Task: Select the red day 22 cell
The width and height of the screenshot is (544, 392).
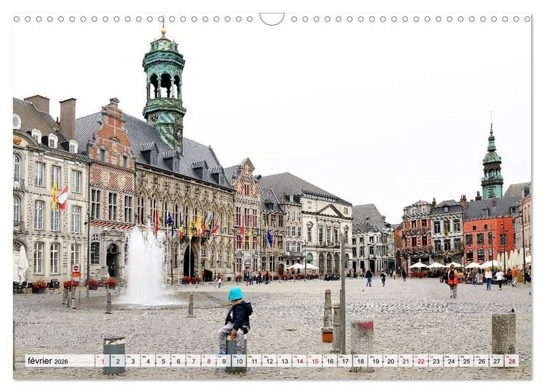Action: click(x=421, y=361)
